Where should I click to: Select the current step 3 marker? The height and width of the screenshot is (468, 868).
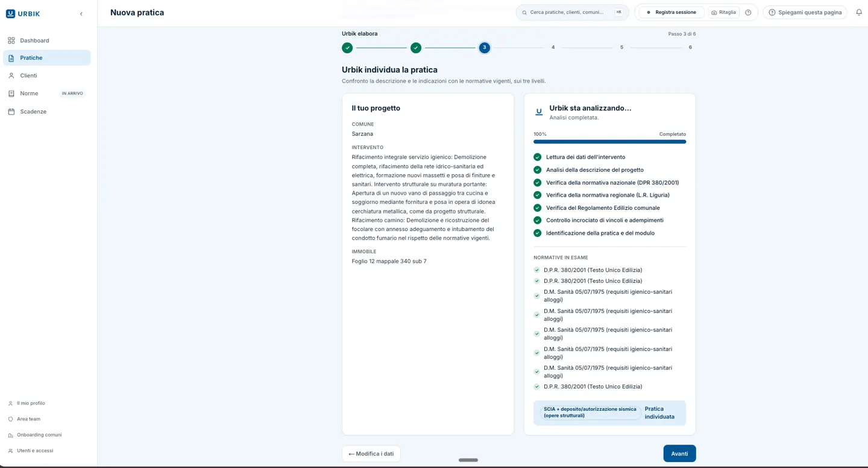[485, 48]
